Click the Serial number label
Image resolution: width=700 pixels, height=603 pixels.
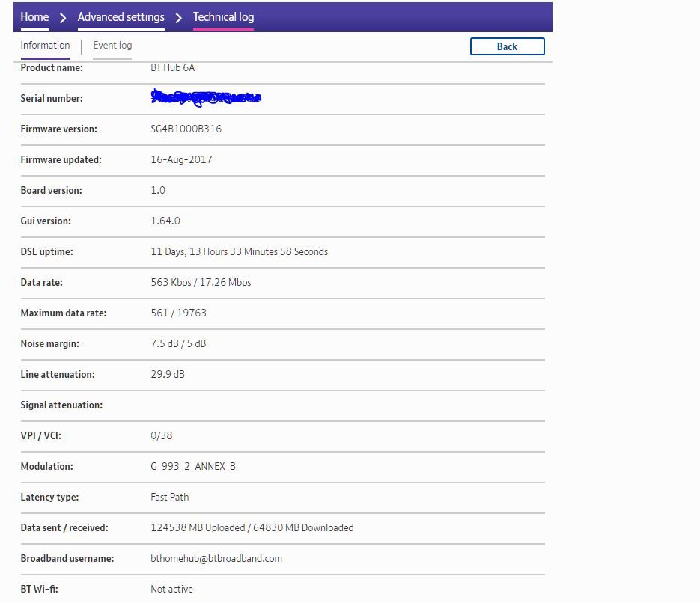pyautogui.click(x=52, y=99)
